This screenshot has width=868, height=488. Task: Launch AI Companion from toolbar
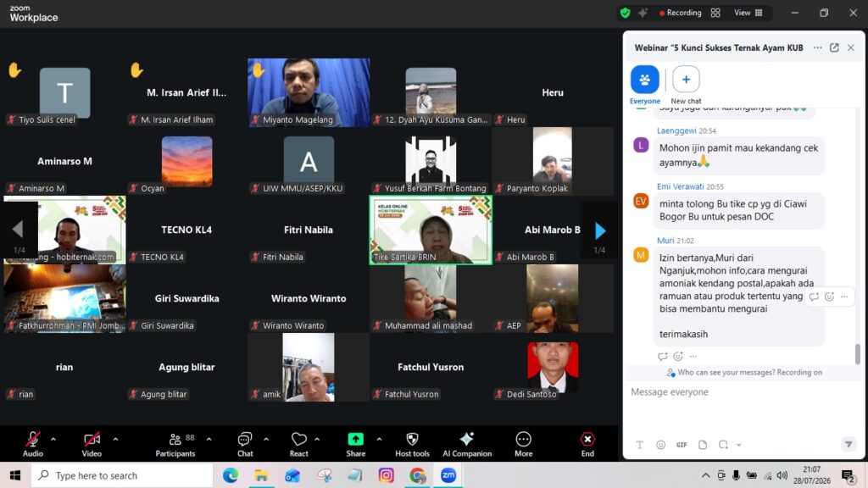click(x=467, y=445)
